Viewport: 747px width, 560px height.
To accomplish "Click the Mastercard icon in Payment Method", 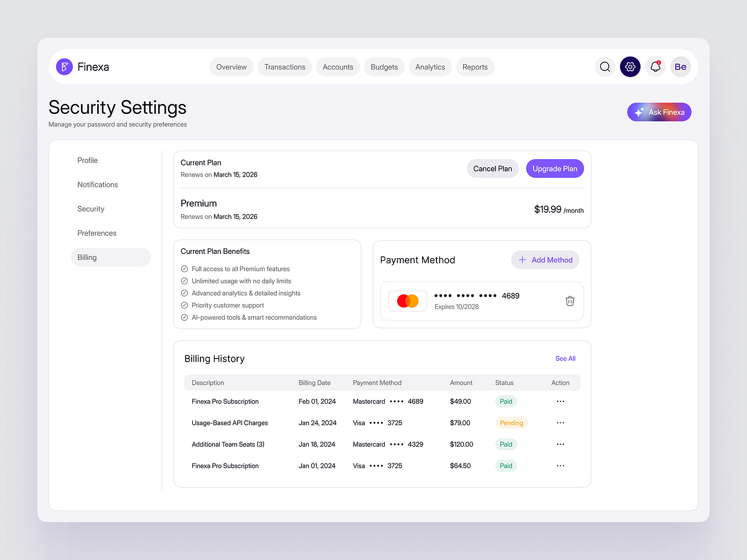I will point(407,300).
